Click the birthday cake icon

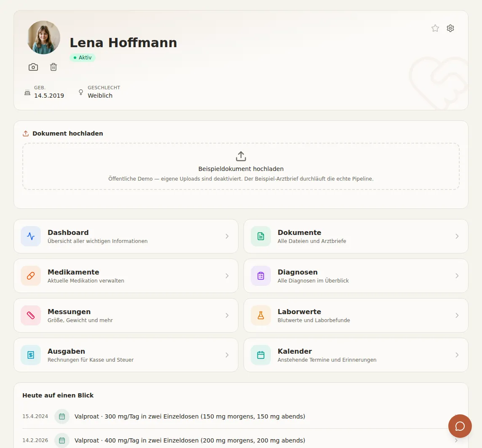point(27,92)
